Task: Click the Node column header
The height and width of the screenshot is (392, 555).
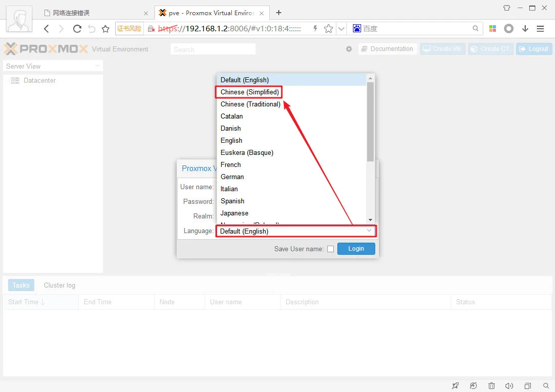Action: tap(179, 302)
